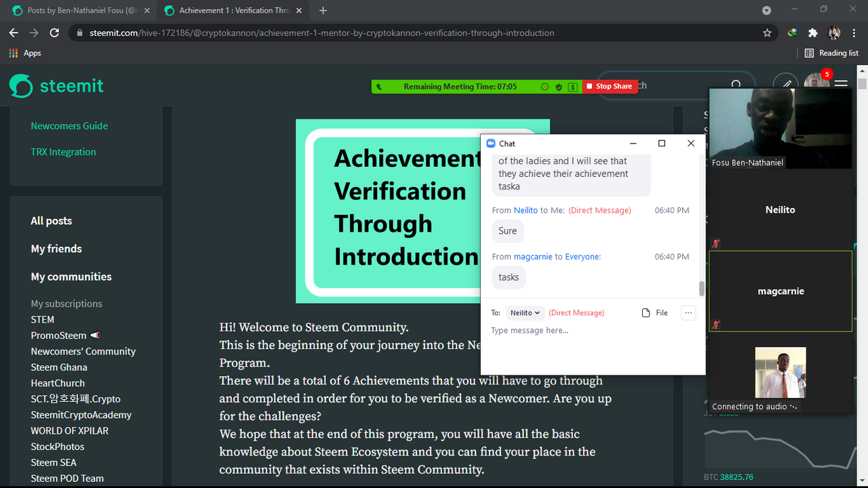Open the three-dots more options in Chat
Viewport: 868px width, 488px height.
(688, 312)
